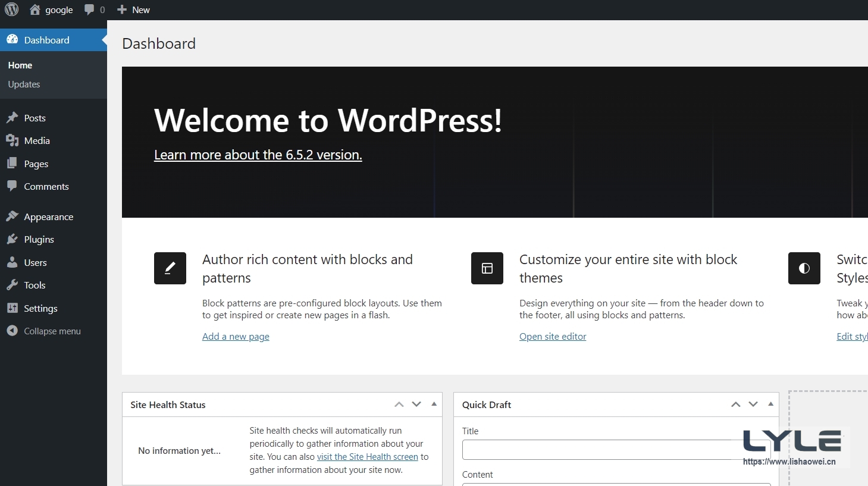Click Add a new page link

click(236, 337)
